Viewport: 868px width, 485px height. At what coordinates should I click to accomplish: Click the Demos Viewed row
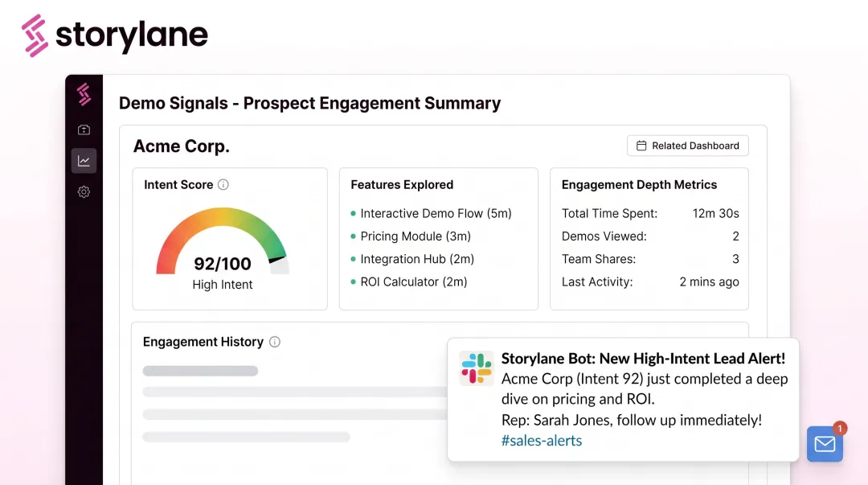coord(650,236)
